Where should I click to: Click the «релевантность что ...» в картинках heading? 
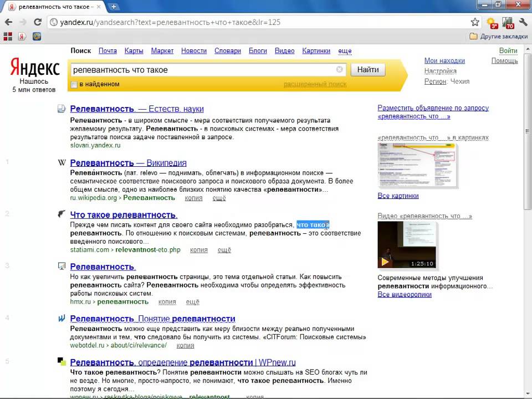[x=433, y=137]
